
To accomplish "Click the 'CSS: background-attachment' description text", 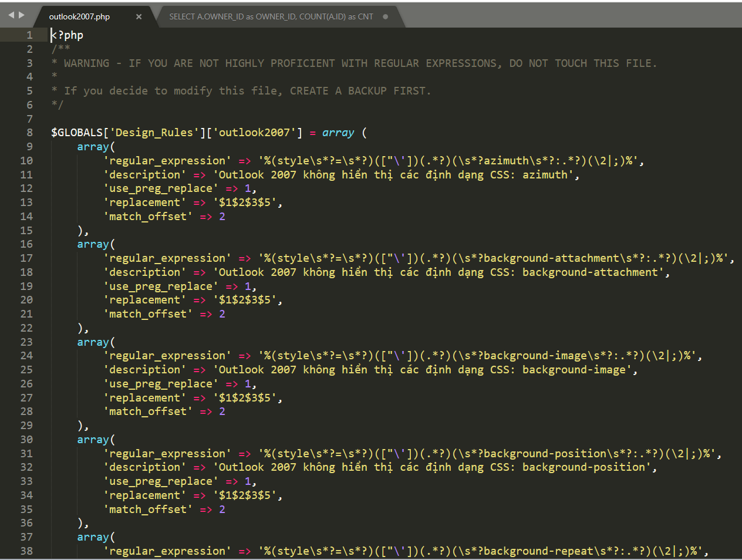I will coord(577,272).
